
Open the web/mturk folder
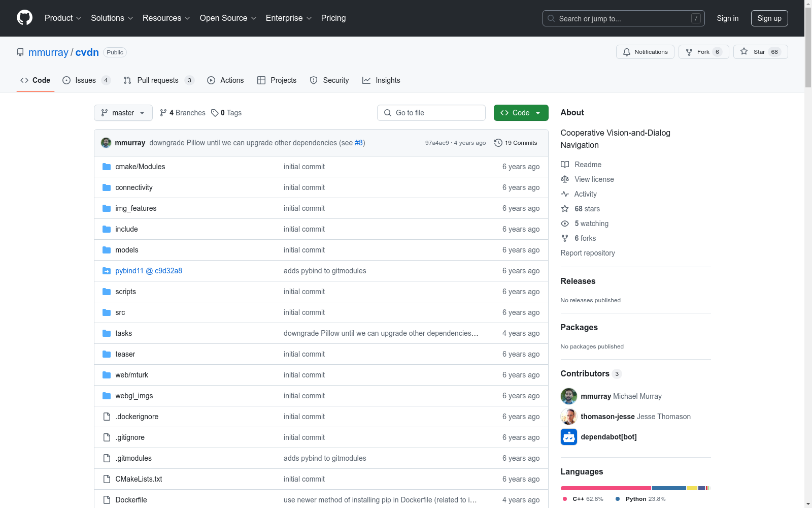pyautogui.click(x=132, y=375)
